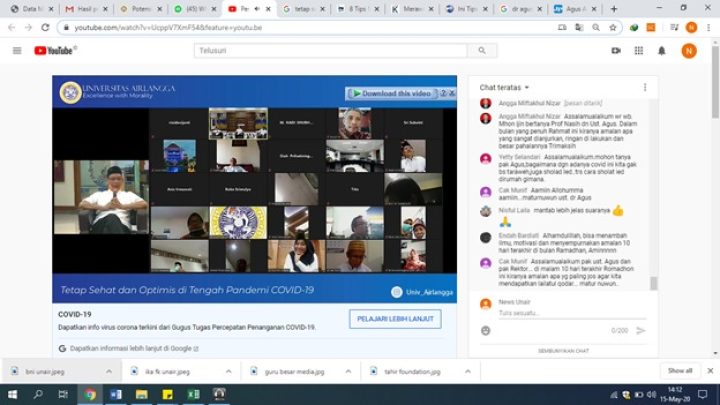Expand options for bni unair.jpeg download
Viewport: 720px width, 405px height.
[109, 371]
